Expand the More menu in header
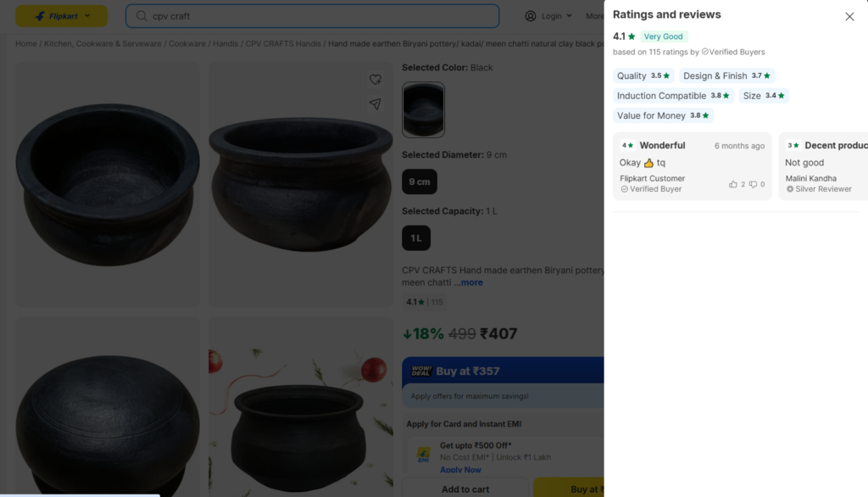 [594, 16]
